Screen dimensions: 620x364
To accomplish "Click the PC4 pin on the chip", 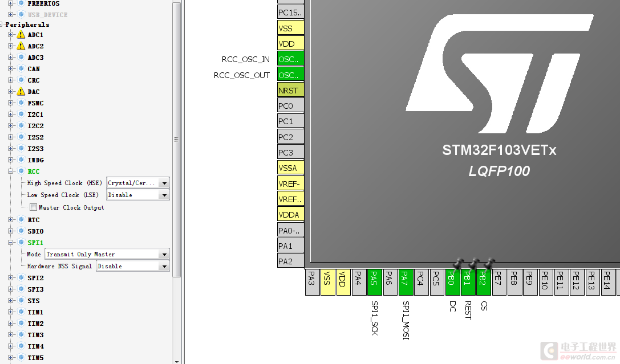I will (422, 283).
